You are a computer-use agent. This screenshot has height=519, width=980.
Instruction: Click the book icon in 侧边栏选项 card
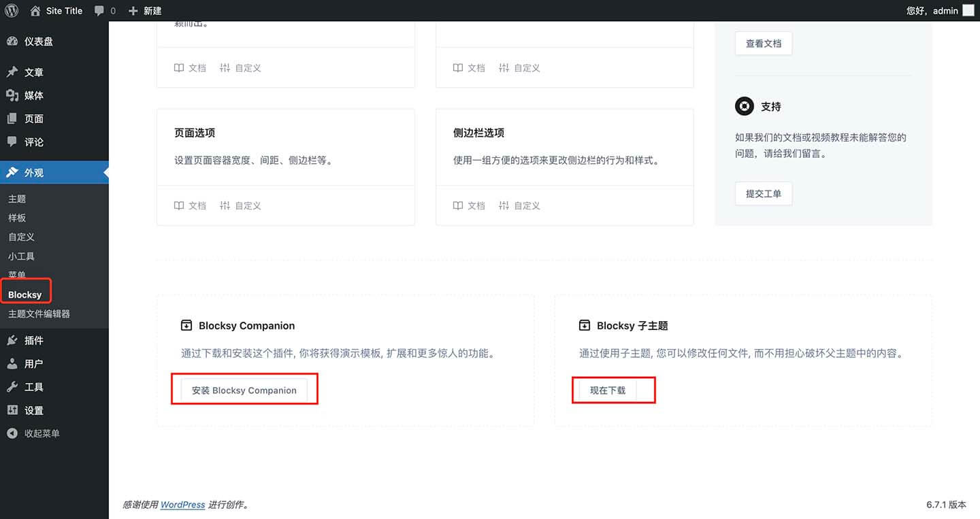[x=458, y=205]
